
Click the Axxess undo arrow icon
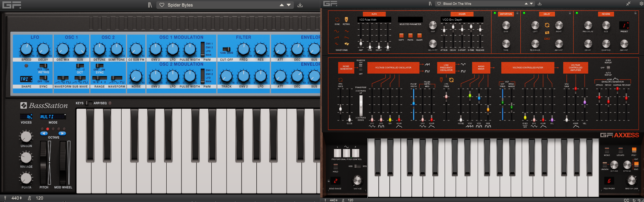click(x=634, y=200)
